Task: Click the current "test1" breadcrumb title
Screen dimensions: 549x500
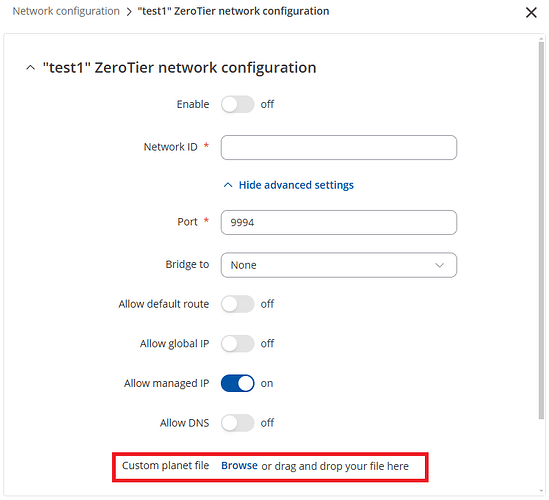Action: (x=233, y=11)
